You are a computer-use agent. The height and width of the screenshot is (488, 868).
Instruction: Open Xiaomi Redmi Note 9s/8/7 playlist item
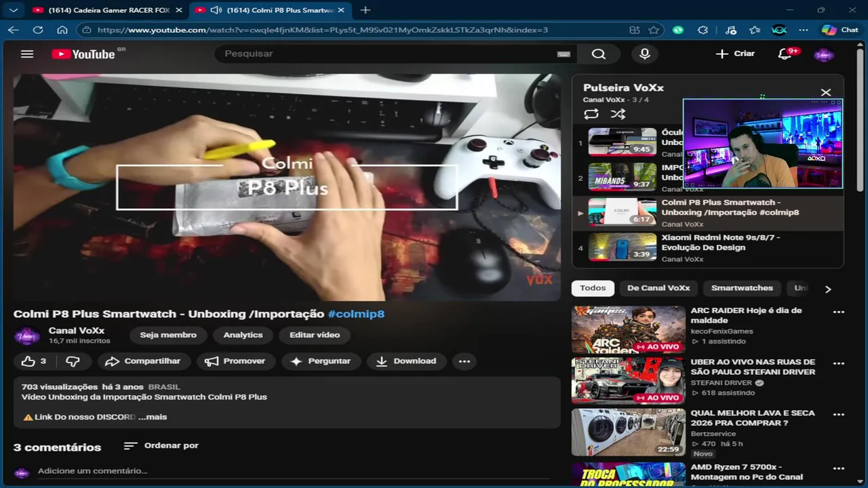[708, 247]
